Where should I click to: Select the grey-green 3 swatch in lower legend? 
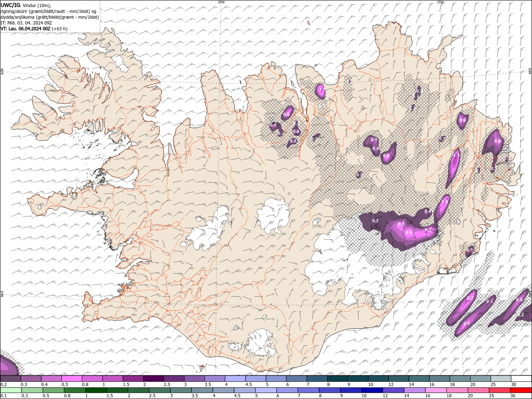click(x=181, y=390)
